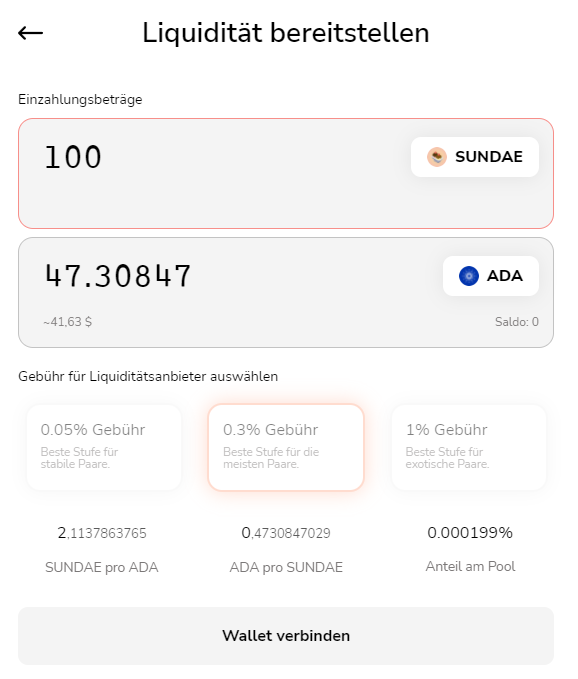The width and height of the screenshot is (578, 679).
Task: Go back with the left arrow icon
Action: tap(30, 33)
